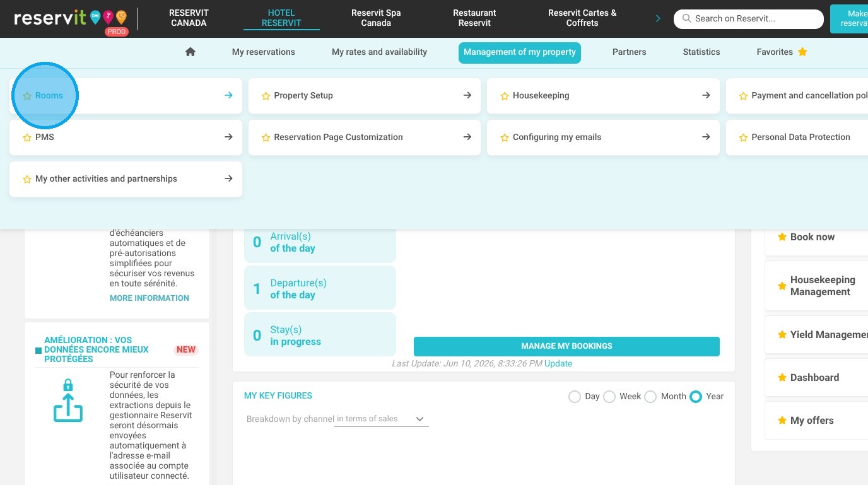Click the search magnifier icon

pos(687,18)
